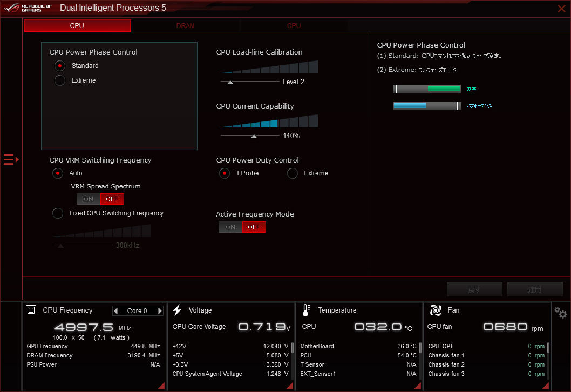Screen dimensions: 571x392
Task: Select Fixed CPU Switching Frequency option
Action: (x=58, y=213)
